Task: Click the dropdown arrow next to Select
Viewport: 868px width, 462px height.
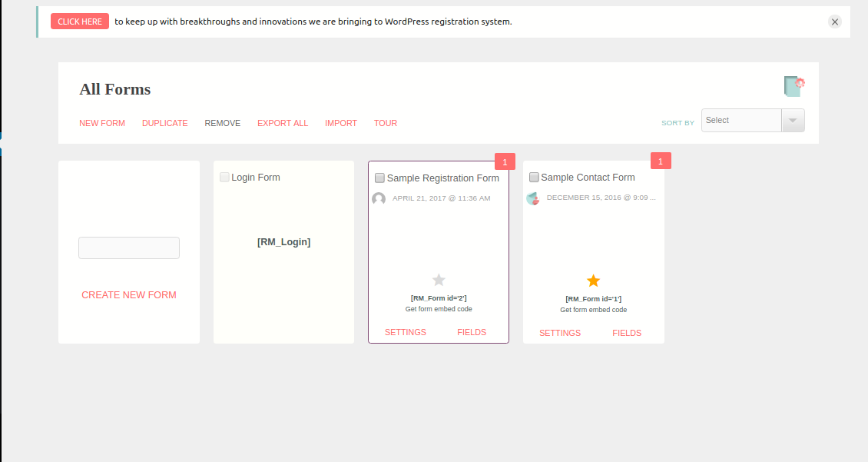Action: 793,120
